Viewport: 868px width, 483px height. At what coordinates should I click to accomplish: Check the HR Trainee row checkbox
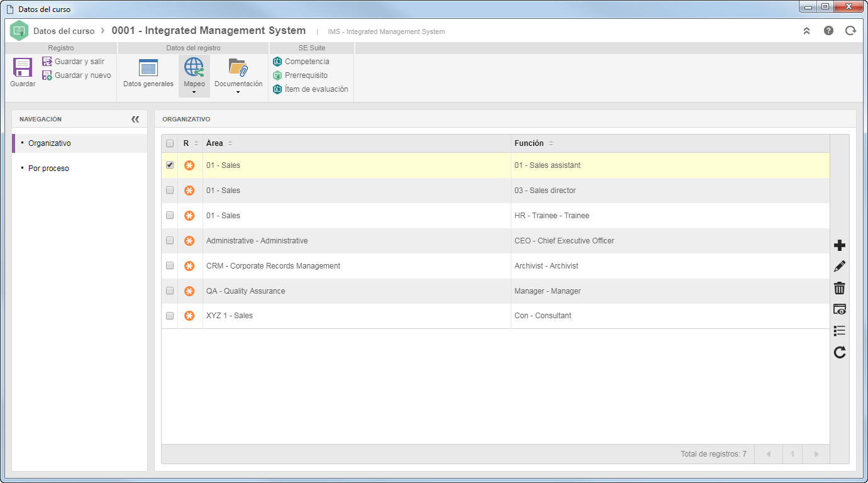170,215
